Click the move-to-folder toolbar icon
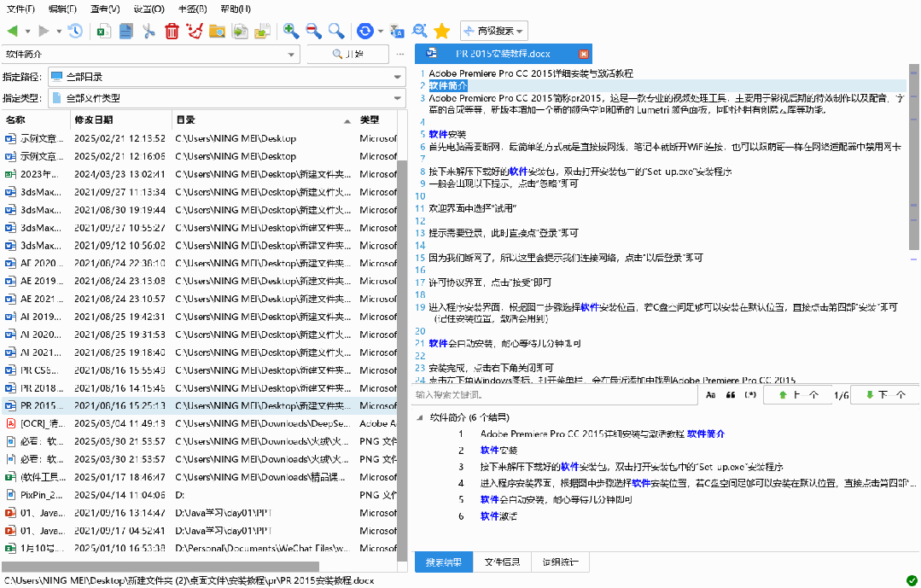This screenshot has width=921, height=588. 262,31
